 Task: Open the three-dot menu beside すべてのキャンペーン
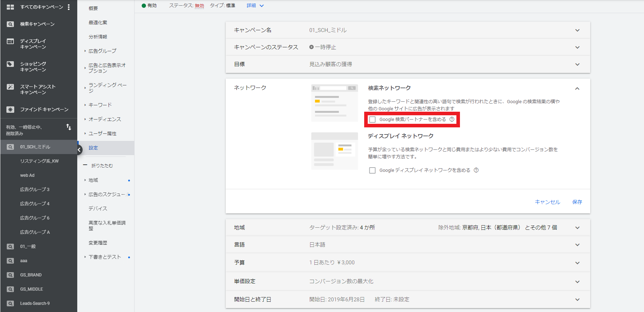tap(69, 7)
